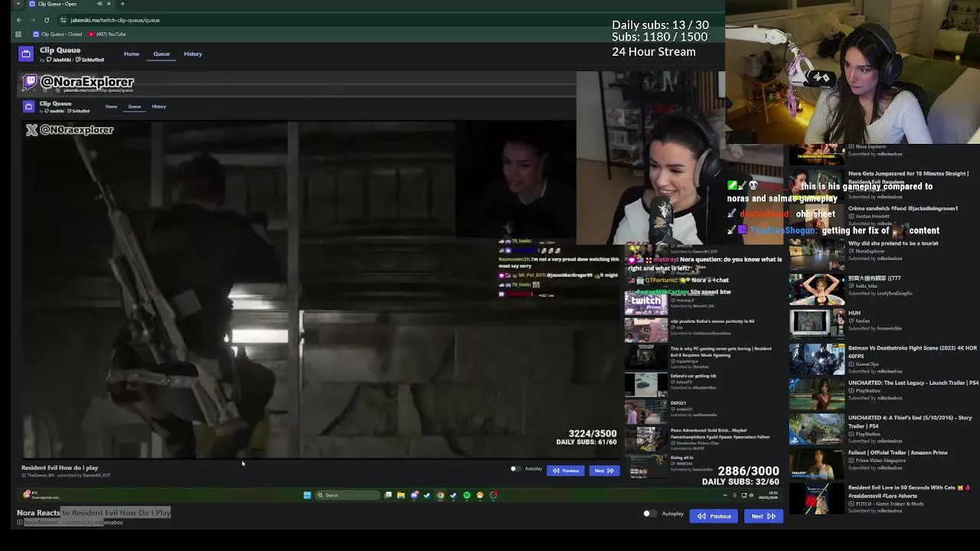Viewport: 980px width, 551px height.
Task: Click 'This is why PC gaming never gets boring' entry
Action: [x=720, y=351]
